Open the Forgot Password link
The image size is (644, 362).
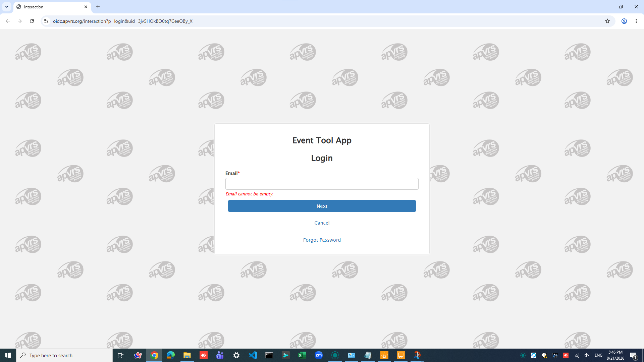click(322, 240)
